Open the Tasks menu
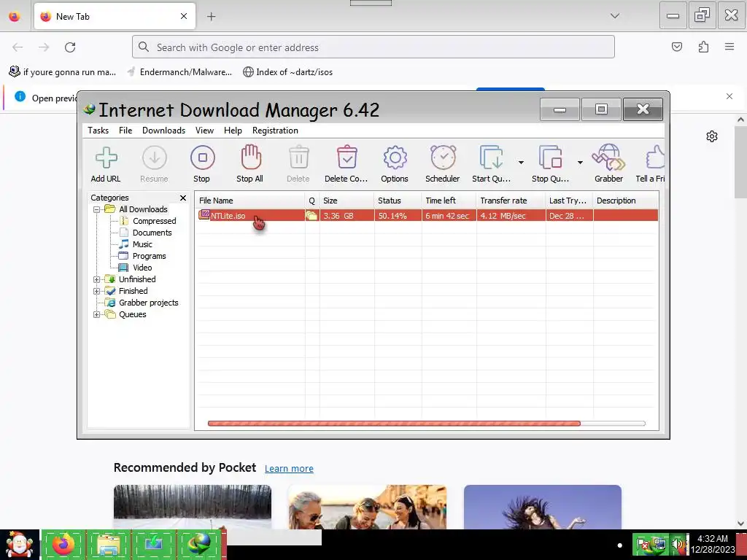Viewport: 747px width, 560px height. tap(98, 131)
